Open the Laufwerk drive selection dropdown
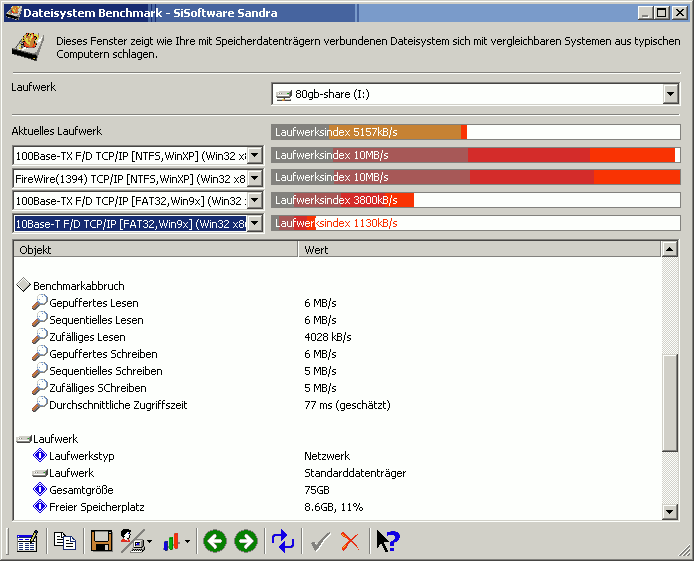This screenshot has height=561, width=694. click(x=671, y=94)
